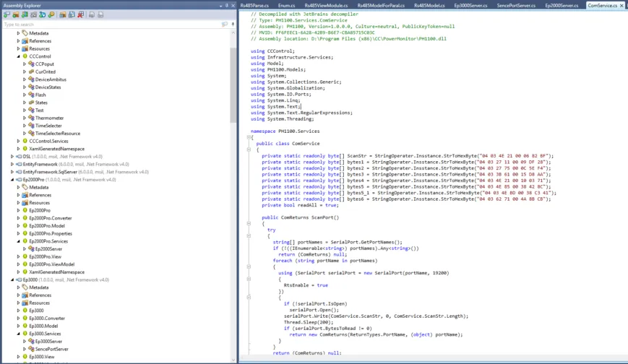This screenshot has height=364, width=628.
Task: Open the Rs485ModelForParal.cs tab
Action: click(x=381, y=6)
